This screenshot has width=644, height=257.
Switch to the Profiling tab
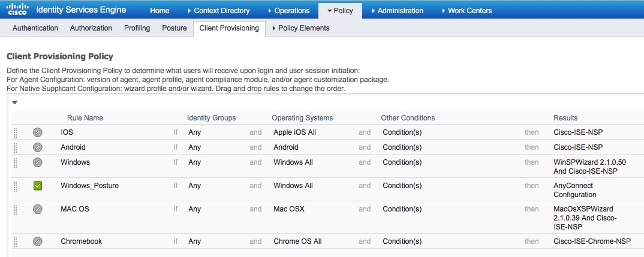pyautogui.click(x=137, y=28)
